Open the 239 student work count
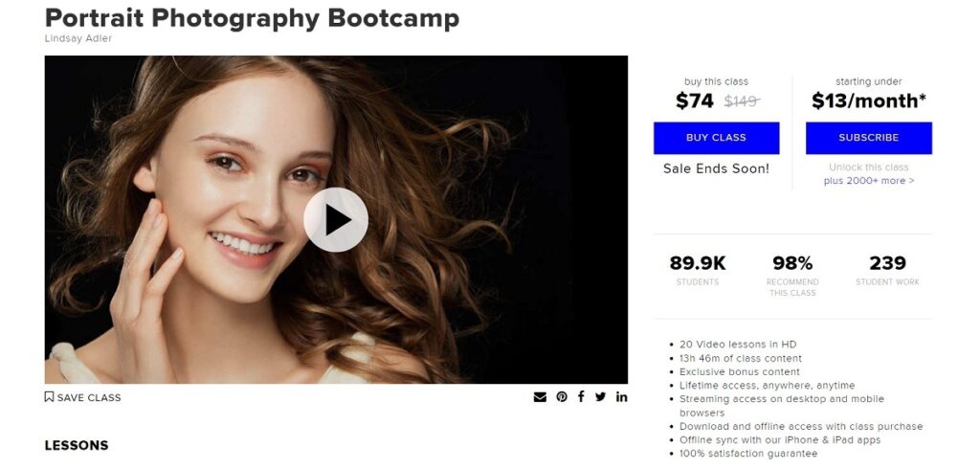Screen dimensions: 980x469 (887, 270)
